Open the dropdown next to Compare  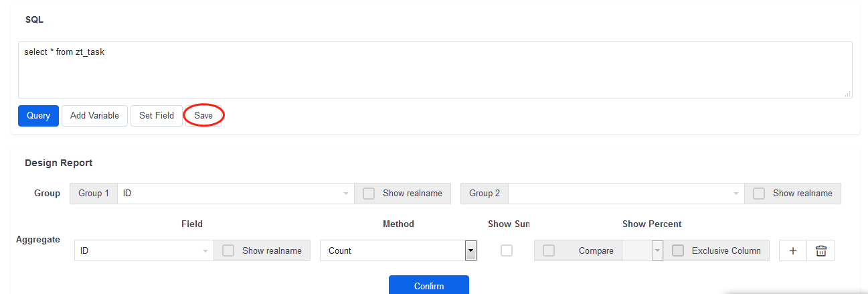click(x=642, y=250)
